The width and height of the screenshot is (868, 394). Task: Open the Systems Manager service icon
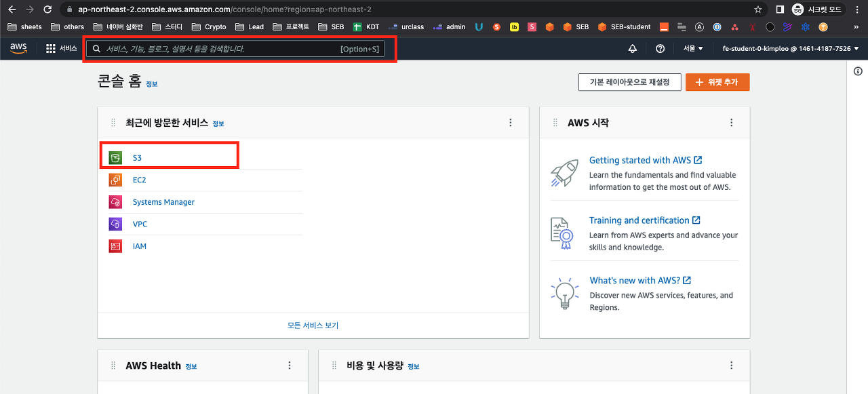click(x=115, y=202)
